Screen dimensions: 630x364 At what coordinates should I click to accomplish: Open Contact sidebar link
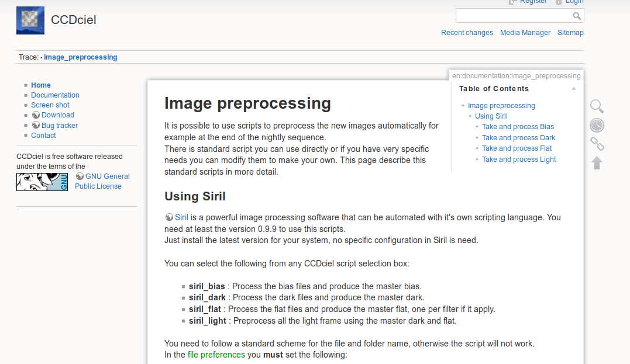pyautogui.click(x=43, y=135)
